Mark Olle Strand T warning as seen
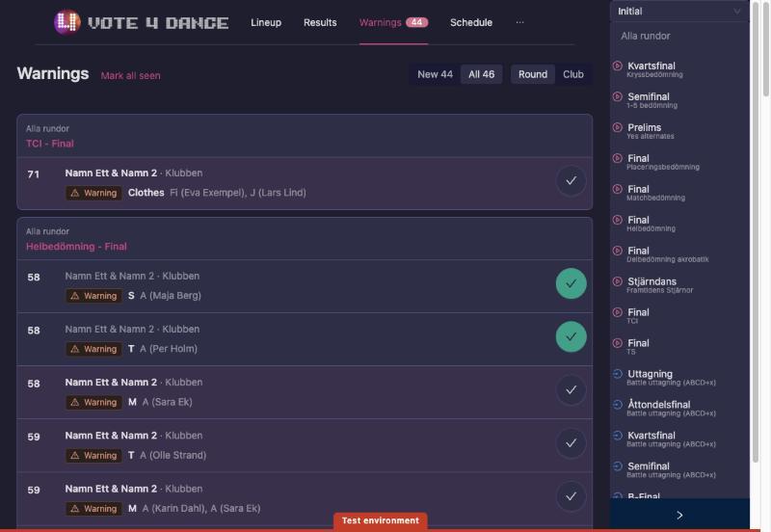The width and height of the screenshot is (771, 532). [x=571, y=443]
